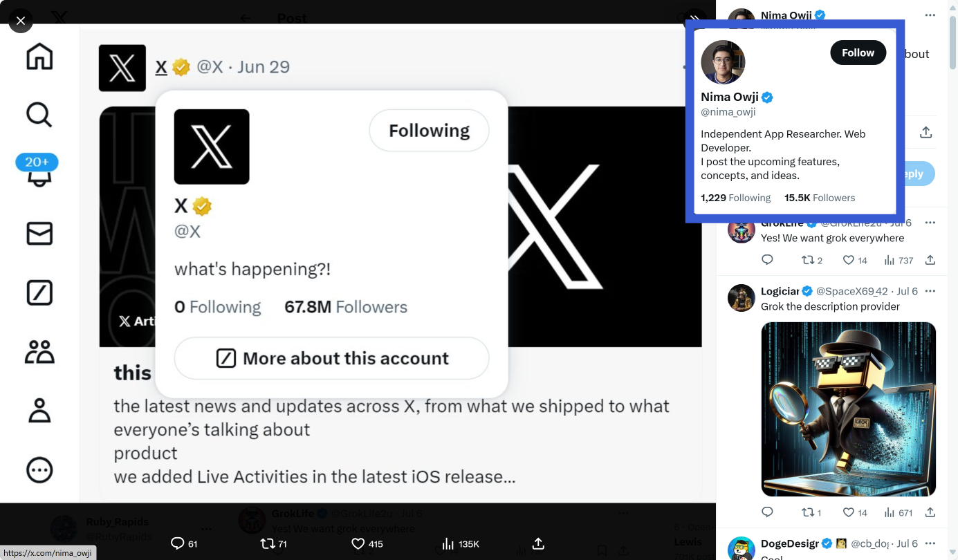
Task: Open More circle-ellipsis icon in sidebar
Action: 39,470
